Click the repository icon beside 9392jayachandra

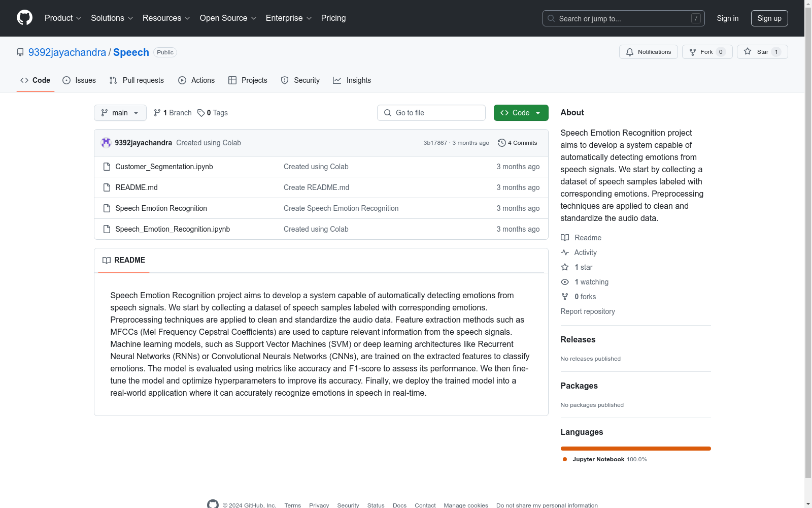tap(20, 52)
